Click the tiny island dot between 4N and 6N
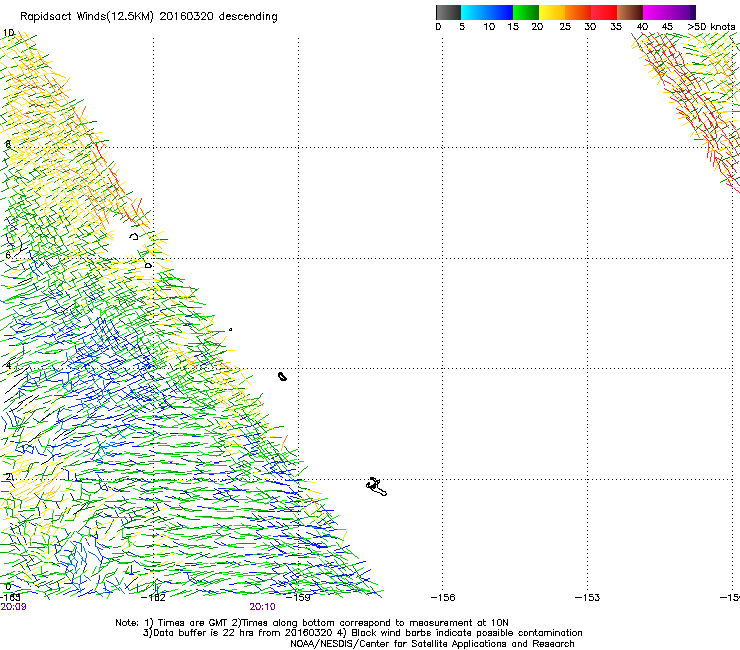Viewport: 740px width, 650px height. (x=230, y=329)
